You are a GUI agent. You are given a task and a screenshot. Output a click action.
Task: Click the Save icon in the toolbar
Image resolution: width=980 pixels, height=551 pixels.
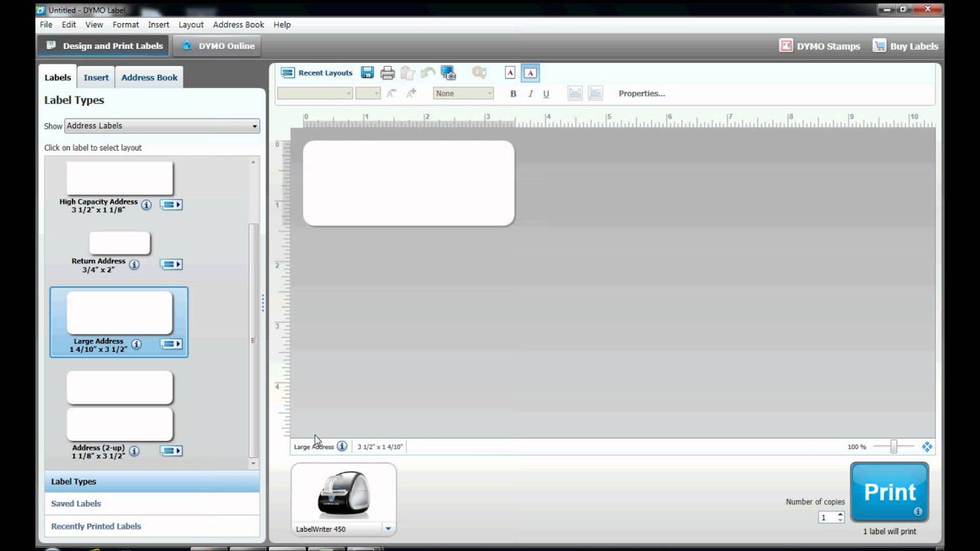pos(367,73)
